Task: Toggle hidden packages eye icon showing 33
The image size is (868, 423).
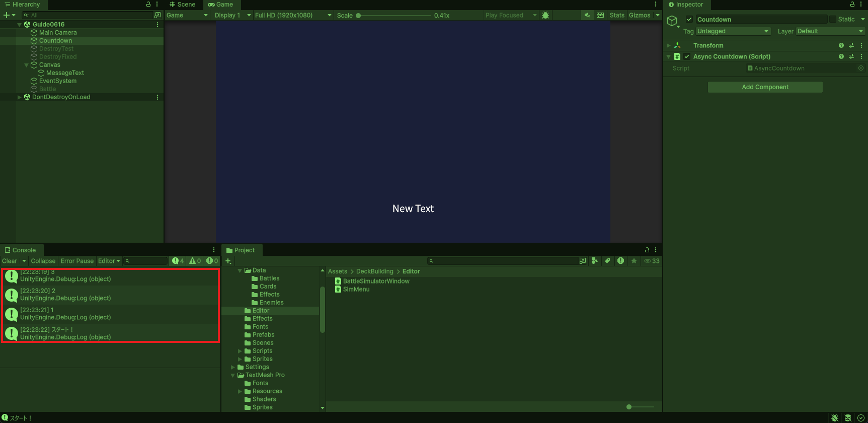Action: (x=652, y=261)
